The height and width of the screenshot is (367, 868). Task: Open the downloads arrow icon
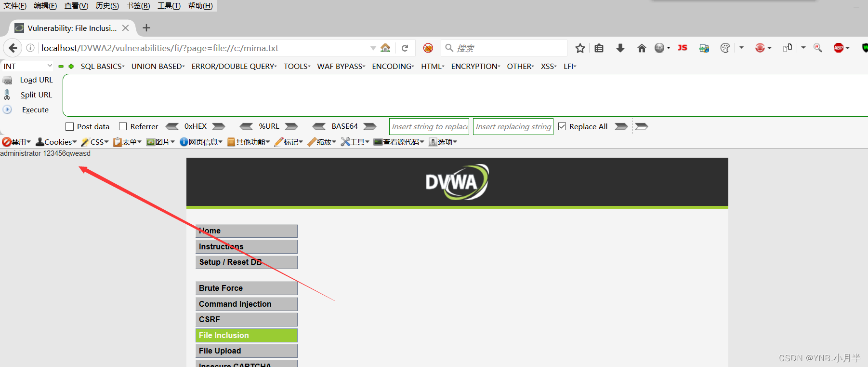[x=620, y=48]
